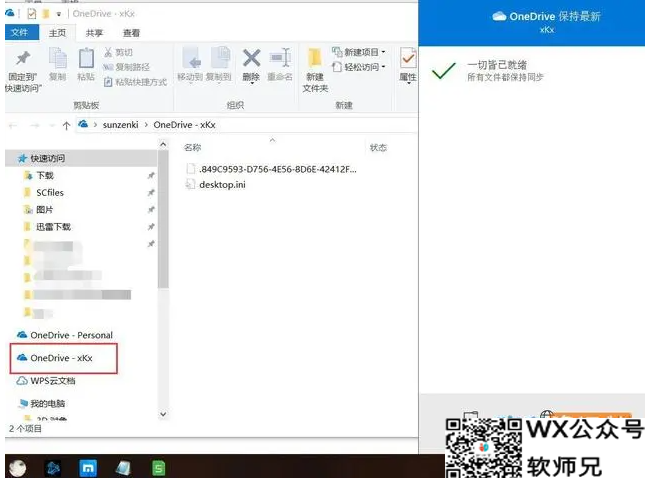Select 我的电脑 in navigation pane
645x478 pixels.
(42, 403)
